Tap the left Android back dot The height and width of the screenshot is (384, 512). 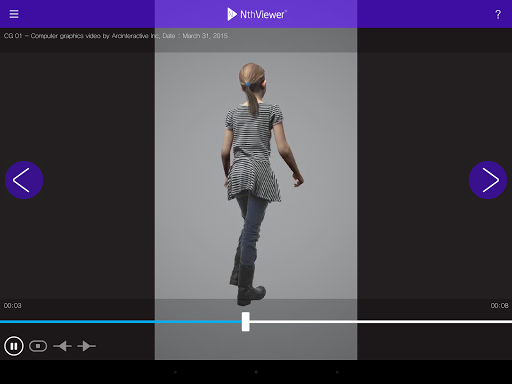click(x=175, y=372)
